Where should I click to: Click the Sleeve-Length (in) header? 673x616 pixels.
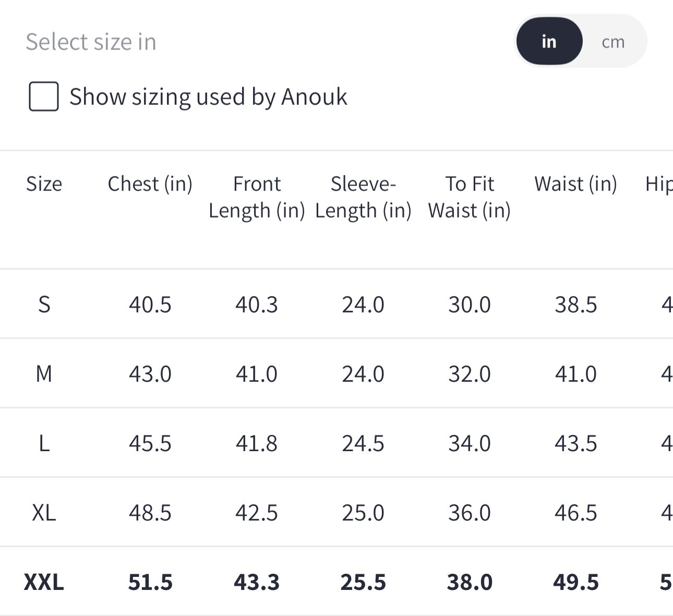point(363,197)
